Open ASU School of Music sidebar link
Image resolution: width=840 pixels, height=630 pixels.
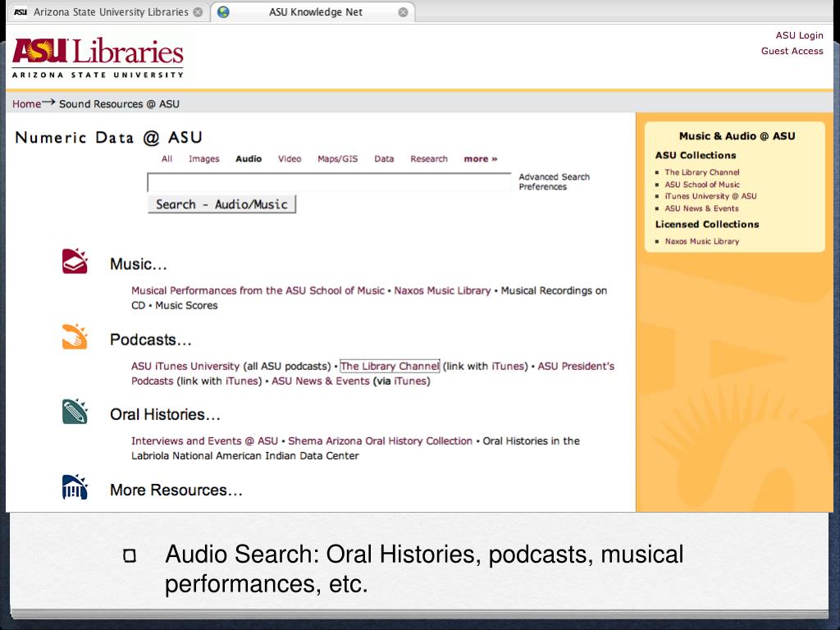[702, 185]
